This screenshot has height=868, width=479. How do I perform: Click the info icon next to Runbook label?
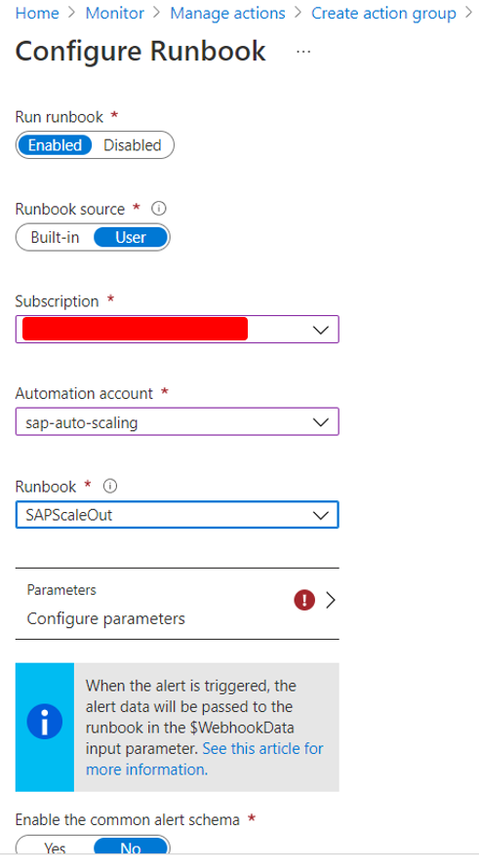point(110,486)
